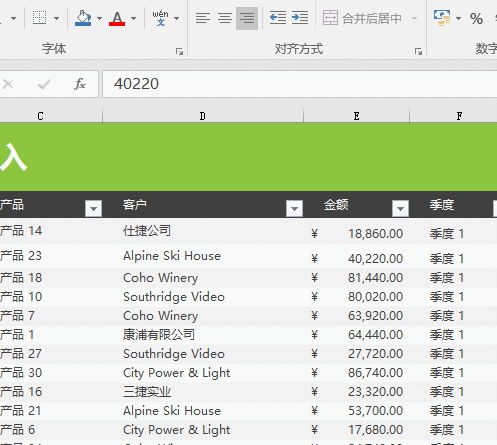Open fill color dropdown arrow
This screenshot has height=445, width=497.
(x=99, y=18)
